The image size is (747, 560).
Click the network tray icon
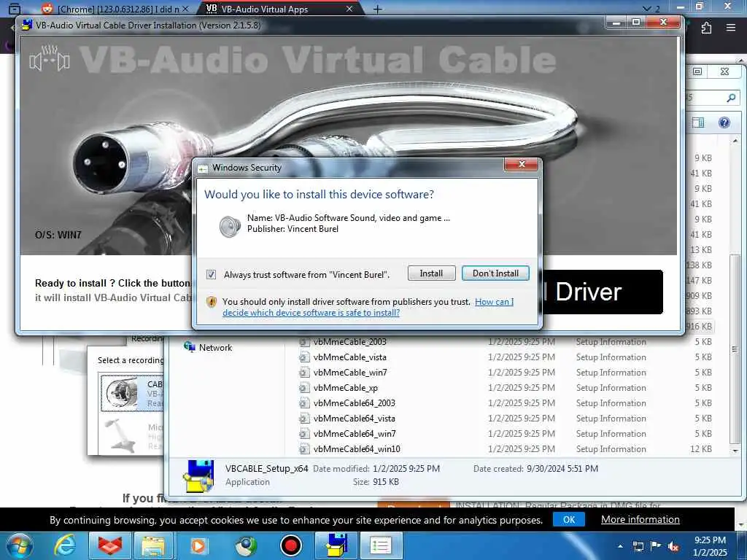638,546
